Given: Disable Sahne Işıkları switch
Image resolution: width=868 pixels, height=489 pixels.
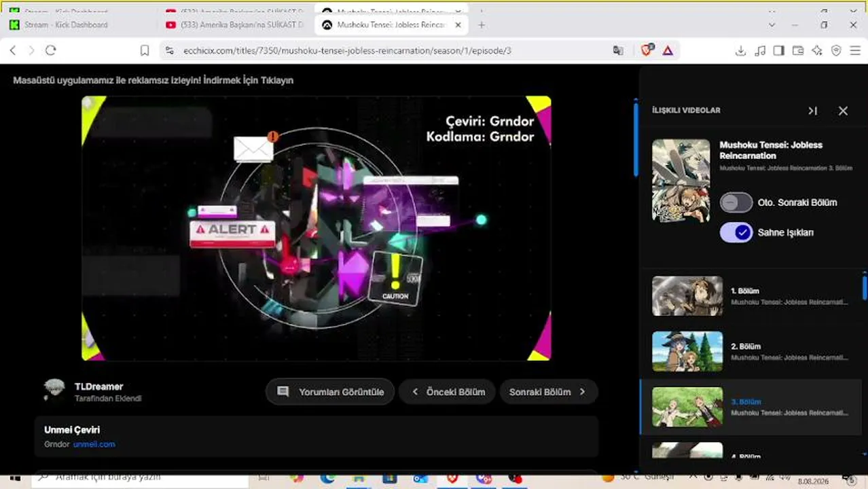Looking at the screenshot, I should (736, 232).
